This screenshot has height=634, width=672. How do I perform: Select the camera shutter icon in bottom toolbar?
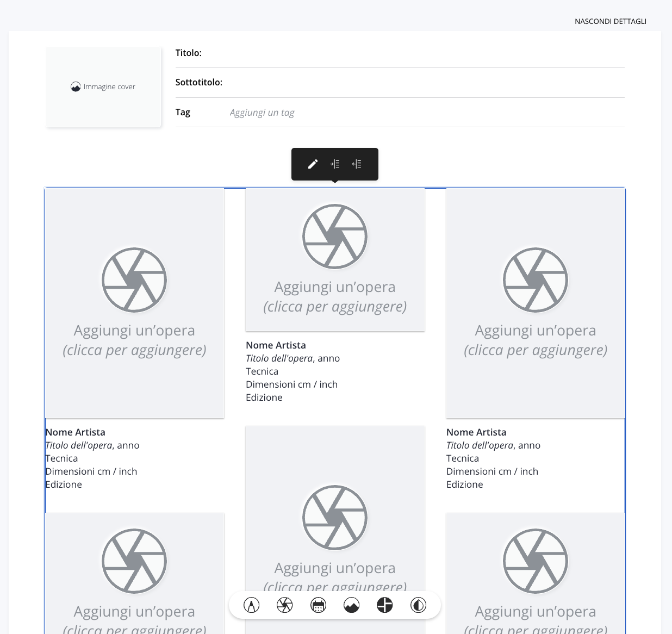click(285, 605)
